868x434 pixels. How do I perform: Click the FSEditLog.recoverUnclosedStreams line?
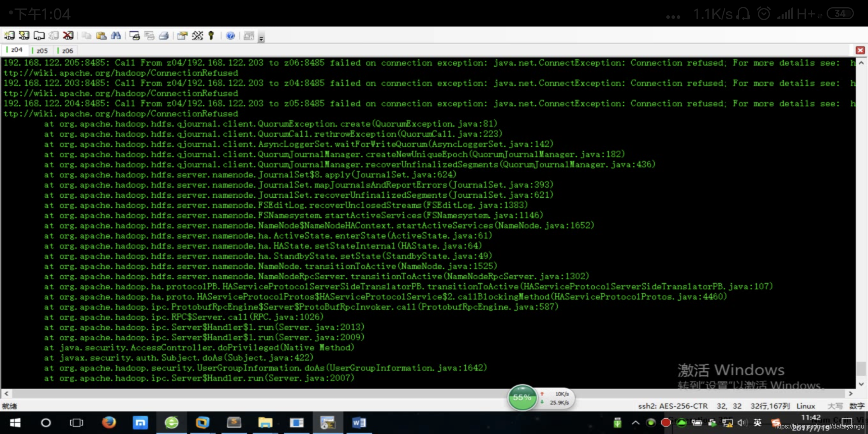click(286, 205)
